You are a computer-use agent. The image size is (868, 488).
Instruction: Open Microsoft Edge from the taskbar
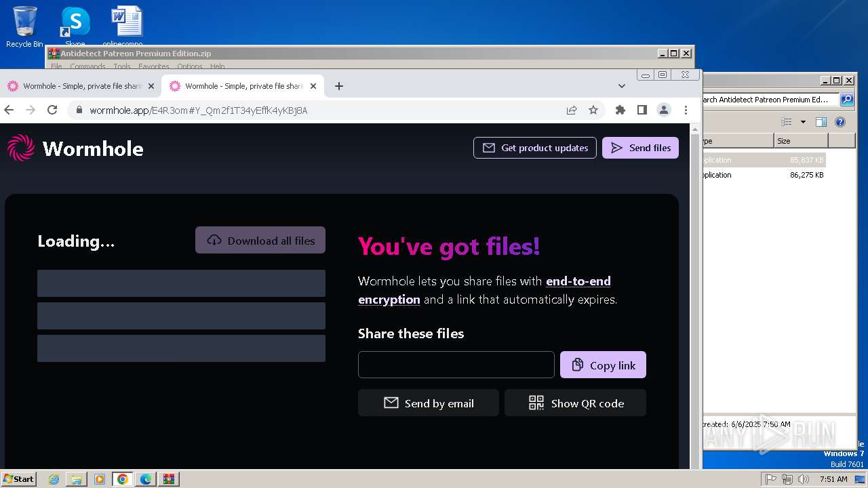pos(146,479)
